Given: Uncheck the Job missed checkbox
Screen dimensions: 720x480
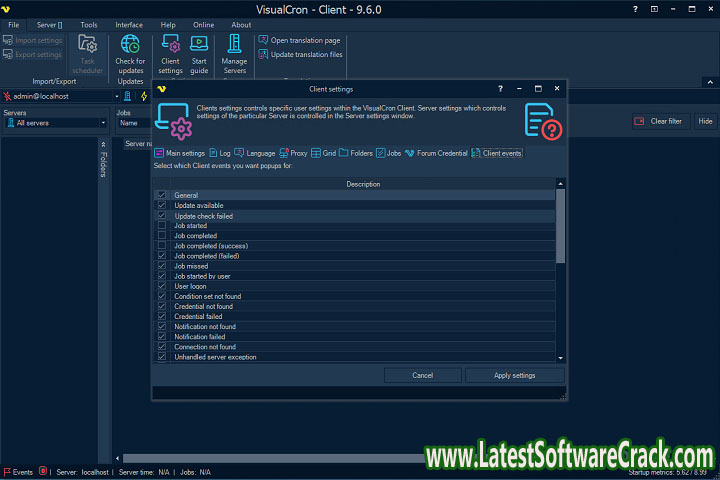Looking at the screenshot, I should pyautogui.click(x=162, y=265).
